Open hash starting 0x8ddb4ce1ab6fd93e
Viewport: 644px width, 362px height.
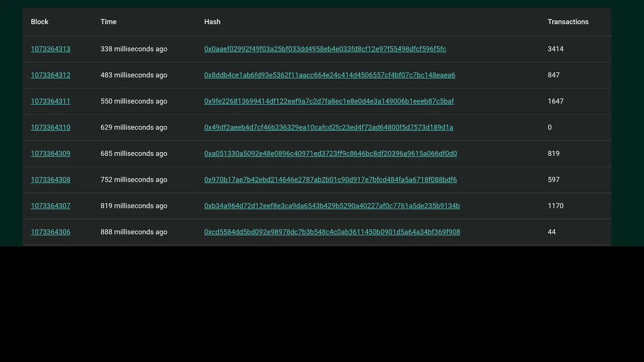[330, 75]
